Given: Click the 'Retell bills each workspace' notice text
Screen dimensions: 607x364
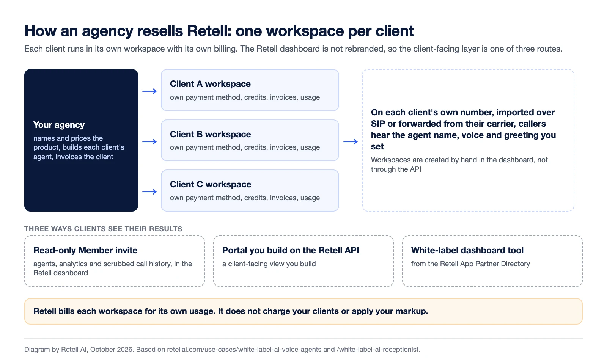Looking at the screenshot, I should 231,311.
